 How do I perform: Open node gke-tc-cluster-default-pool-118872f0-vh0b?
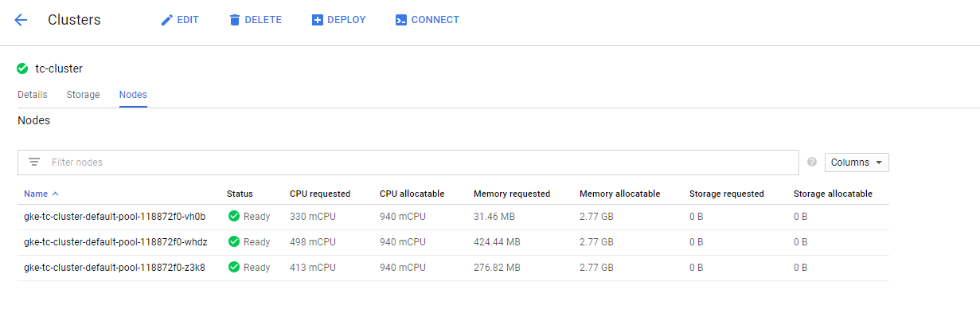click(x=115, y=217)
